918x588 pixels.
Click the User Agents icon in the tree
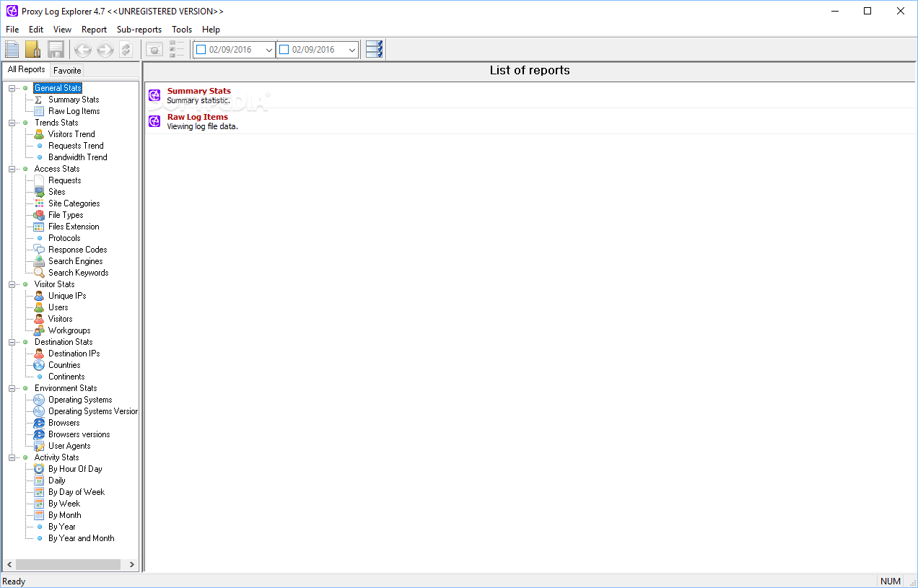pyautogui.click(x=39, y=446)
